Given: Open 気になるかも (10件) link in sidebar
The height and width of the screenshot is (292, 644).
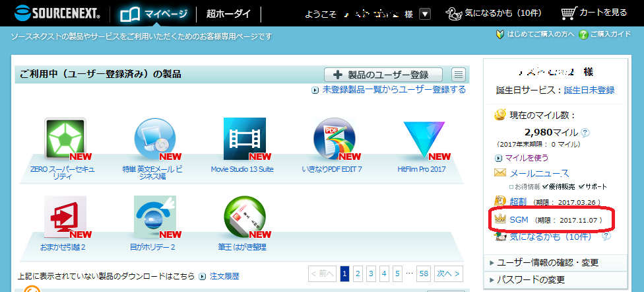Looking at the screenshot, I should 550,237.
